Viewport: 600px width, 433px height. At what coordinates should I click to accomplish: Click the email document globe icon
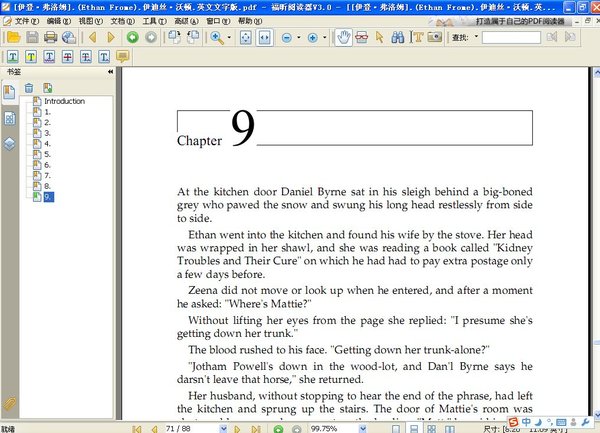click(x=69, y=37)
